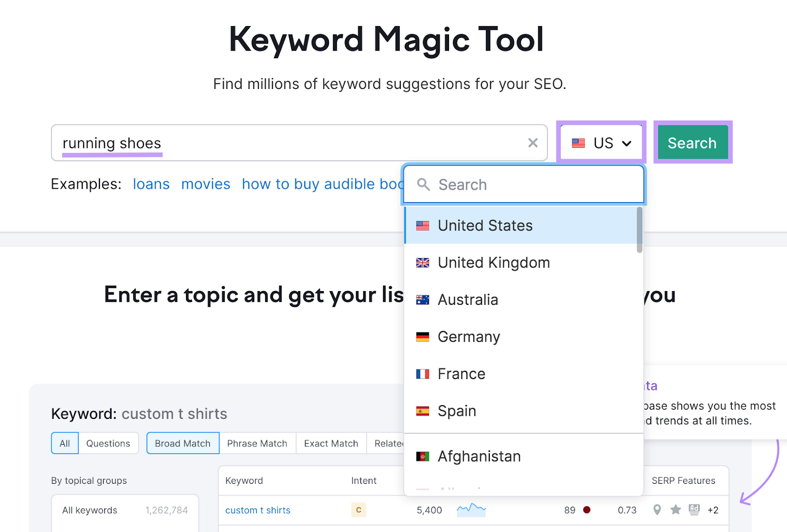
Task: Clear the running shoes keyword field
Action: pos(533,143)
